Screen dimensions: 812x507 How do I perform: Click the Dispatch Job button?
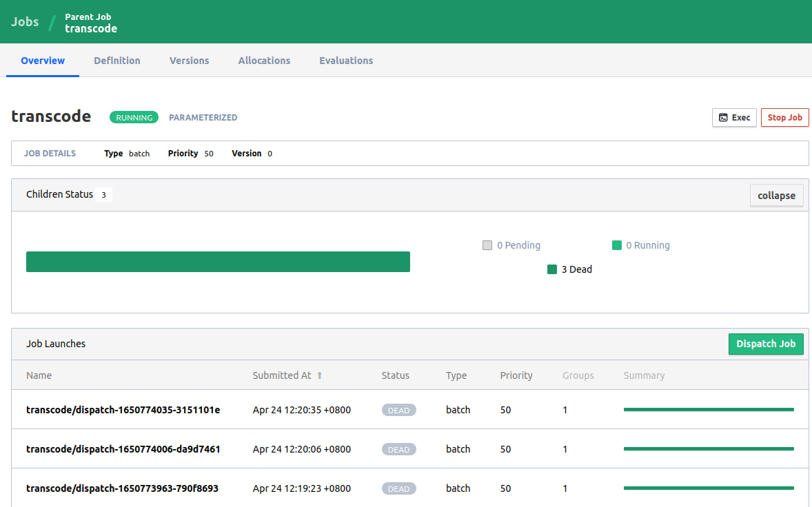click(765, 344)
